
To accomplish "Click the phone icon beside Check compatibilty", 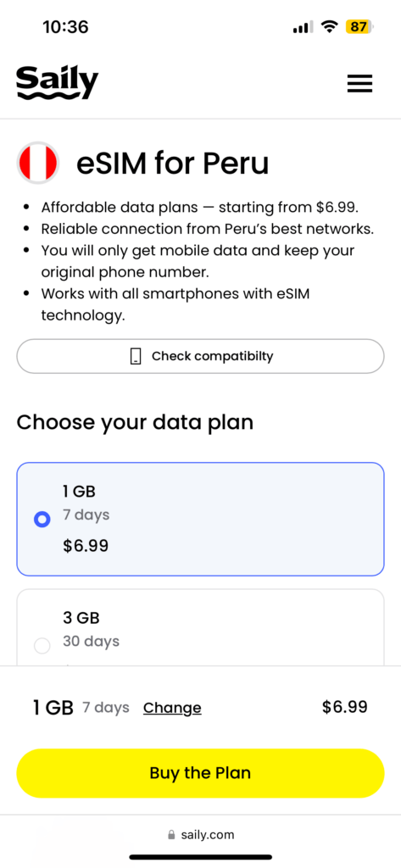I will pos(136,356).
